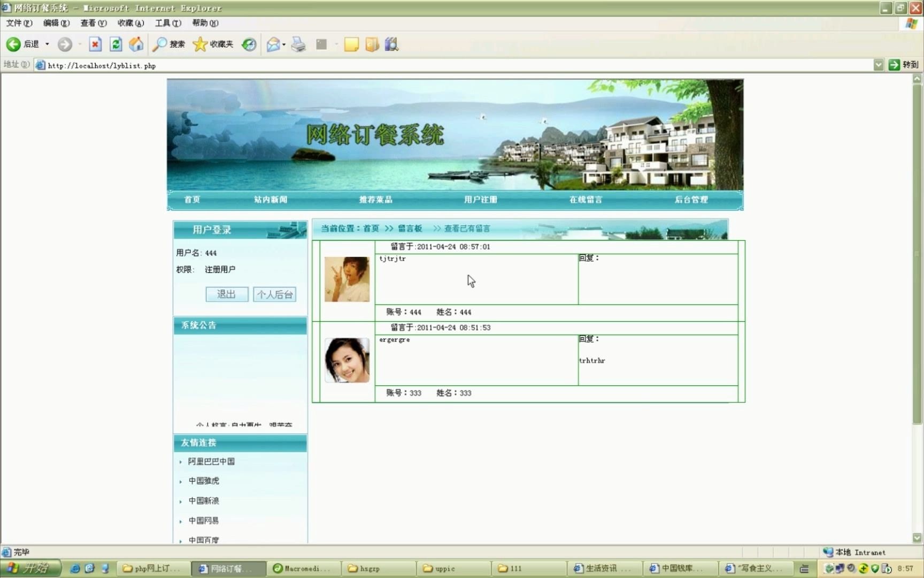The height and width of the screenshot is (578, 924).
Task: Open the 帮助(H) menu
Action: (205, 23)
